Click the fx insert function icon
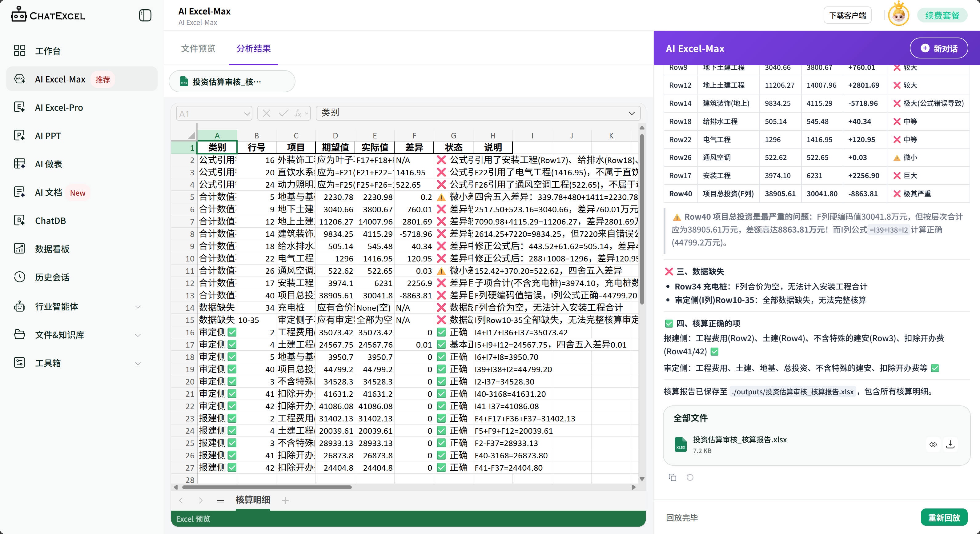The height and width of the screenshot is (534, 980). pyautogui.click(x=298, y=113)
